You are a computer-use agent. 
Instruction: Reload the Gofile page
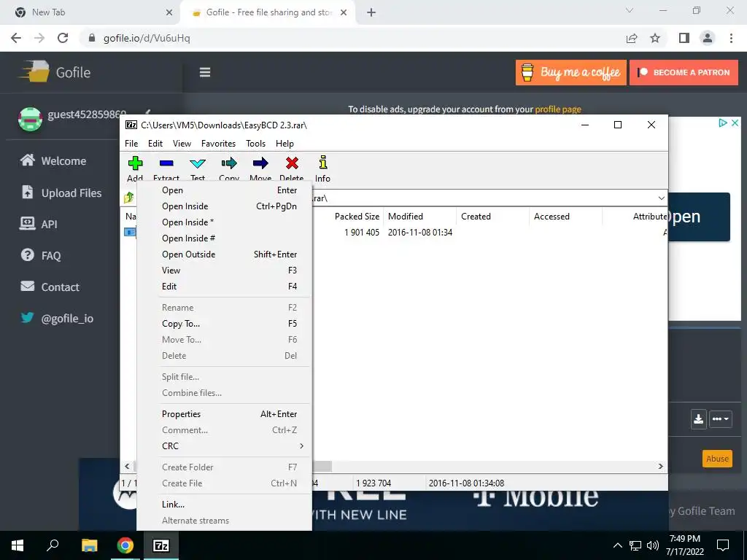(x=63, y=38)
